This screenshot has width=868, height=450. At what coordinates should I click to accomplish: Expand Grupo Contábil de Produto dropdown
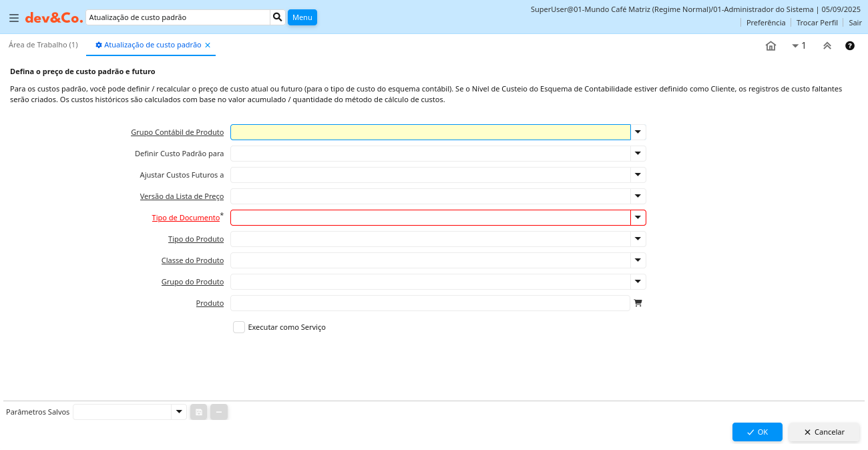point(638,132)
